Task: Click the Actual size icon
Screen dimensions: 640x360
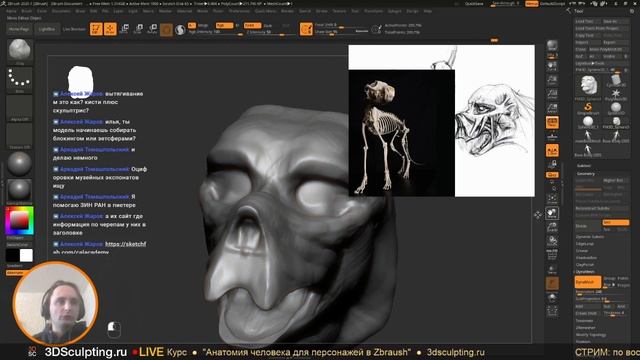Action: [x=552, y=94]
